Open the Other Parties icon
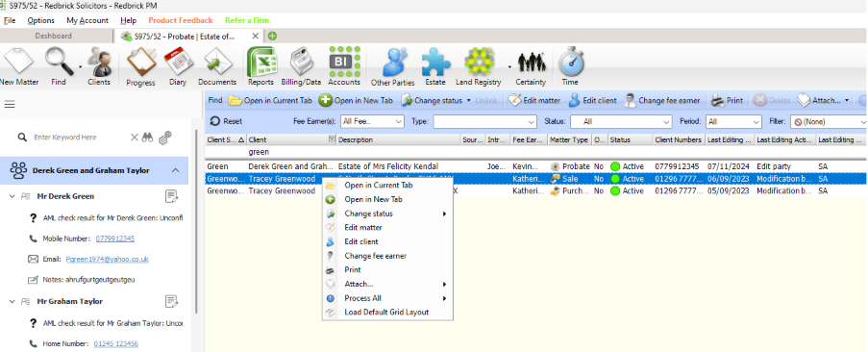Image resolution: width=868 pixels, height=352 pixels. click(393, 66)
